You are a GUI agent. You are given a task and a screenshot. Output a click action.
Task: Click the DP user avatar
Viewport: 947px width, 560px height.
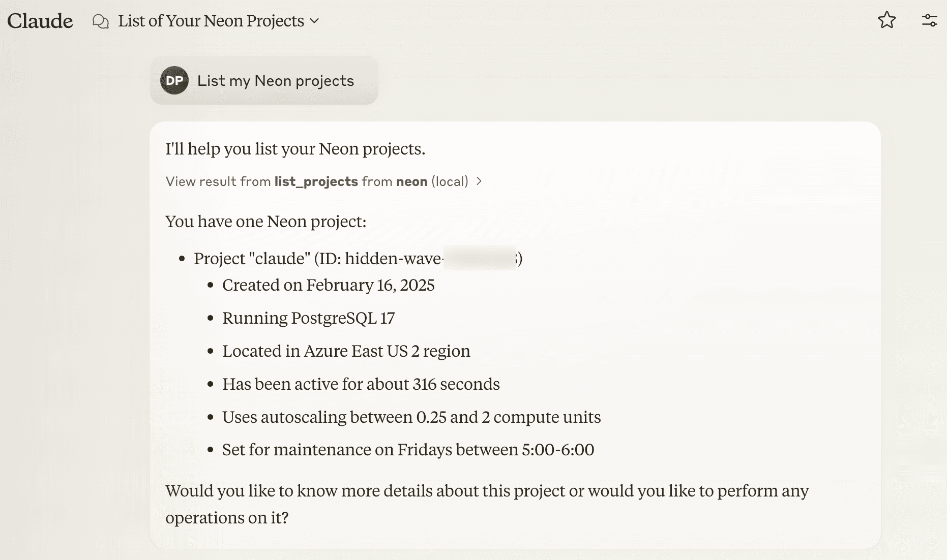(x=174, y=80)
